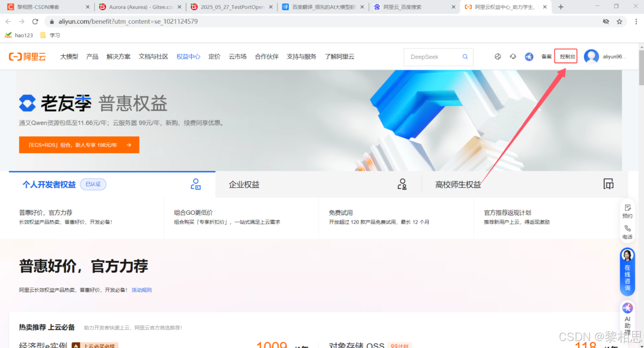The image size is (644, 348).
Task: Click the 电话 phone sidebar icon
Action: coord(628,232)
